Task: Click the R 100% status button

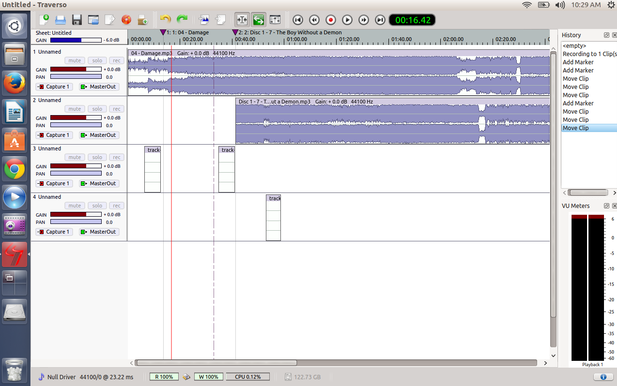Action: click(x=164, y=377)
